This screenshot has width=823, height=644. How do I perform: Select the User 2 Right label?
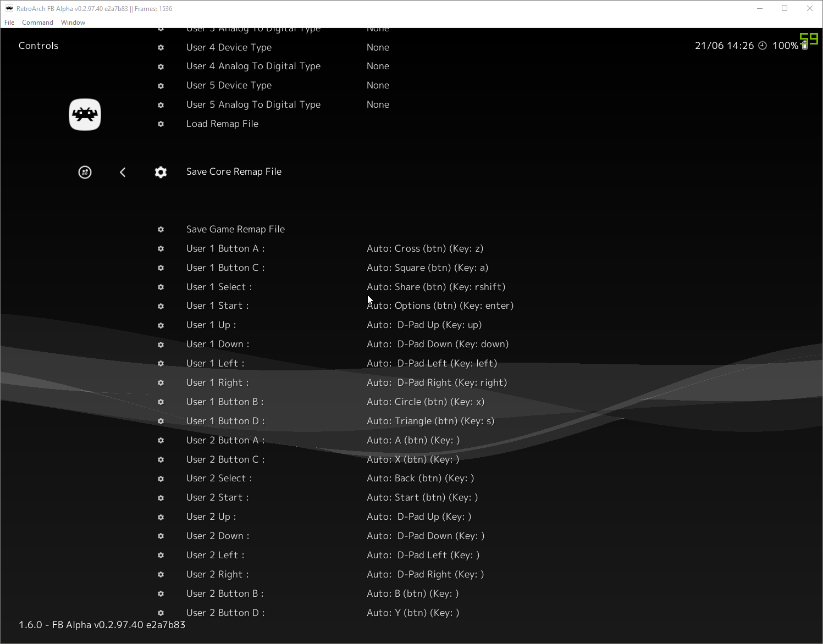[218, 575]
